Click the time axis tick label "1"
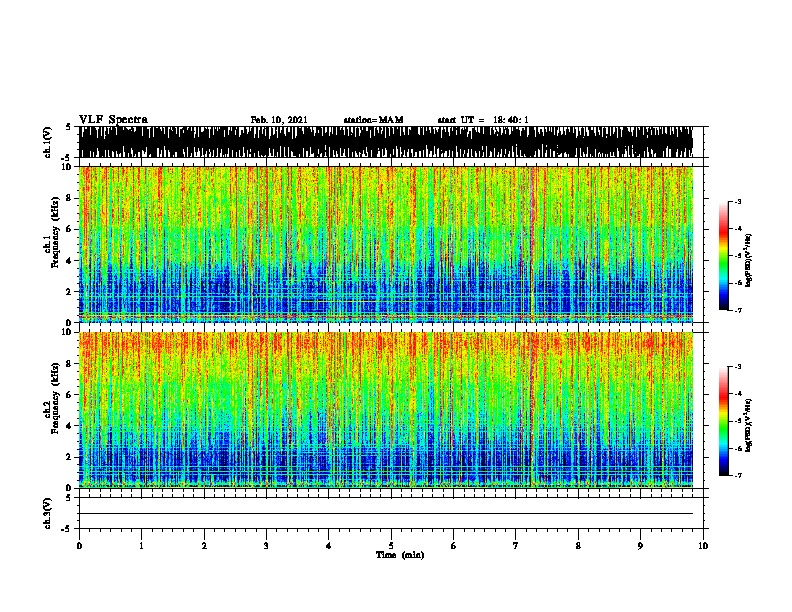The image size is (792, 612). [141, 546]
